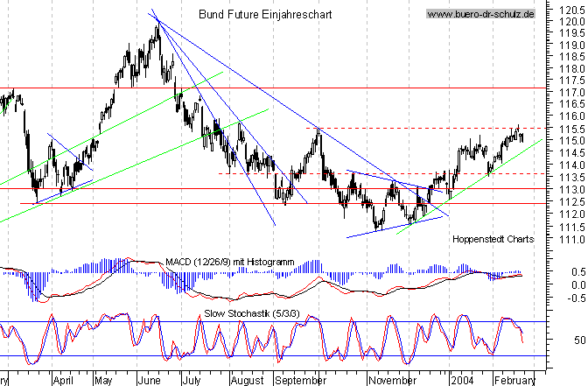Click the Hoppenstedt Charts label
The image size is (588, 386).
click(493, 238)
